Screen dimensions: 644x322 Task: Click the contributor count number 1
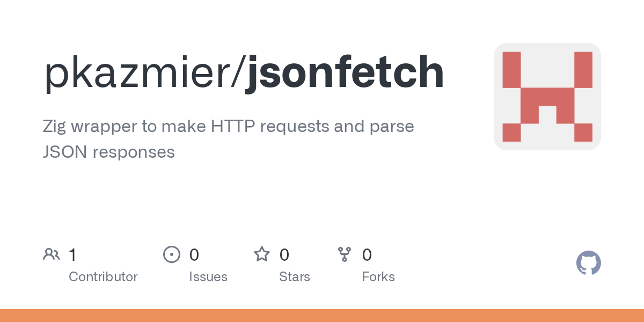72,255
